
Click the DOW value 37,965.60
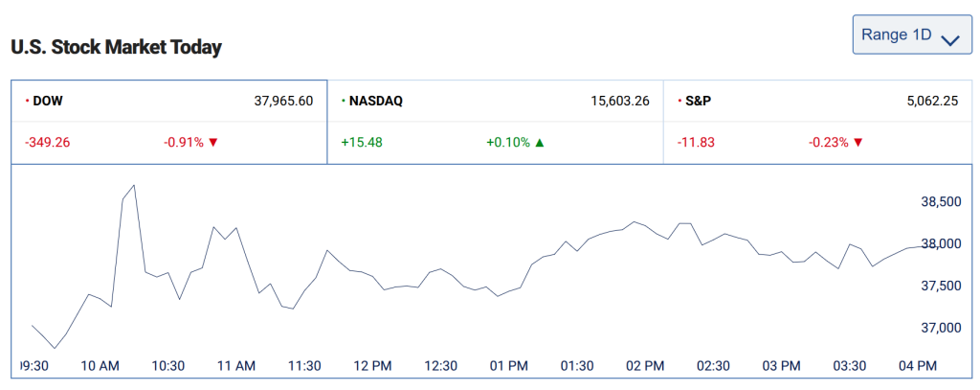(x=284, y=101)
